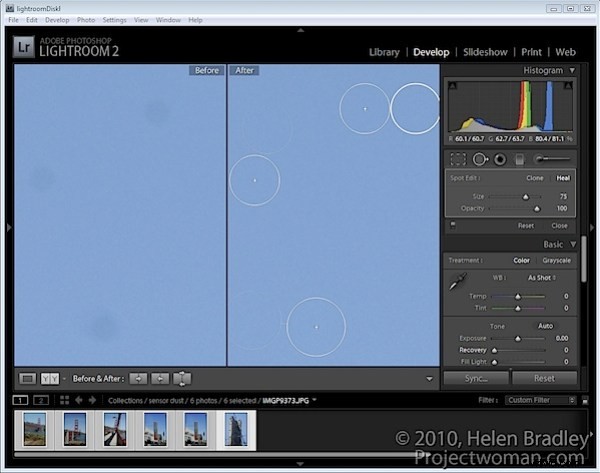Select the spot circle at bottom of After view
The image size is (600, 473).
316,327
